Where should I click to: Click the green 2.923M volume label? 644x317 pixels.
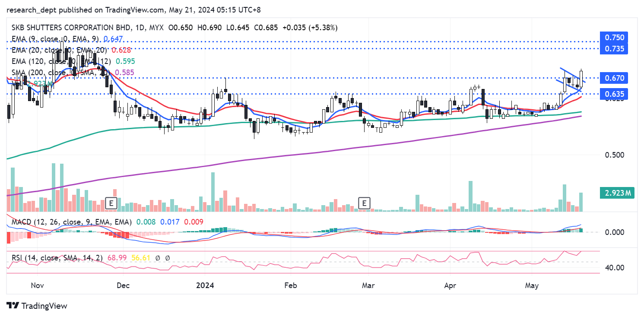(x=617, y=193)
